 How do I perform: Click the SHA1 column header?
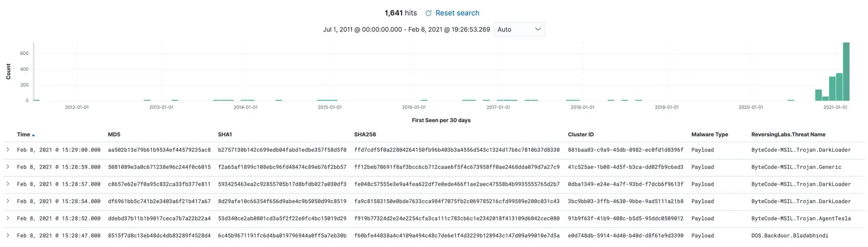tap(225, 135)
